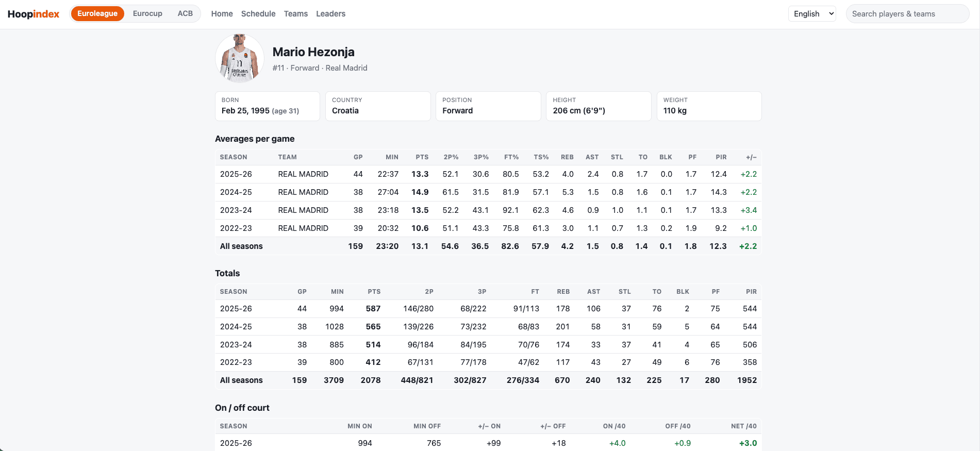Open the Hoopindex logo home link
This screenshot has height=451, width=980.
click(34, 14)
